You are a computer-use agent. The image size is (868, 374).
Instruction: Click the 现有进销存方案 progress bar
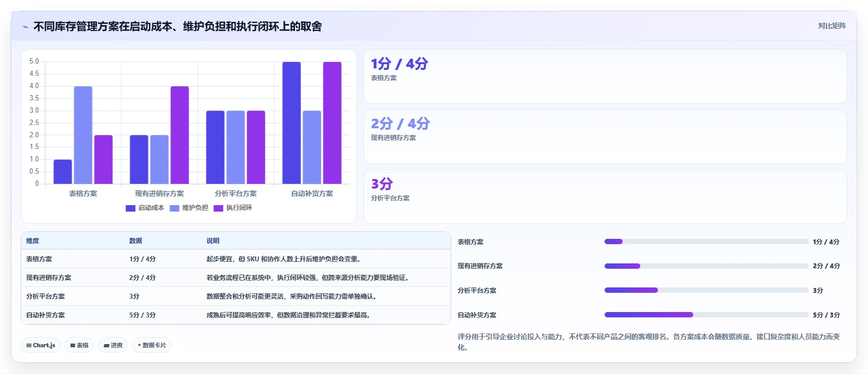click(706, 266)
